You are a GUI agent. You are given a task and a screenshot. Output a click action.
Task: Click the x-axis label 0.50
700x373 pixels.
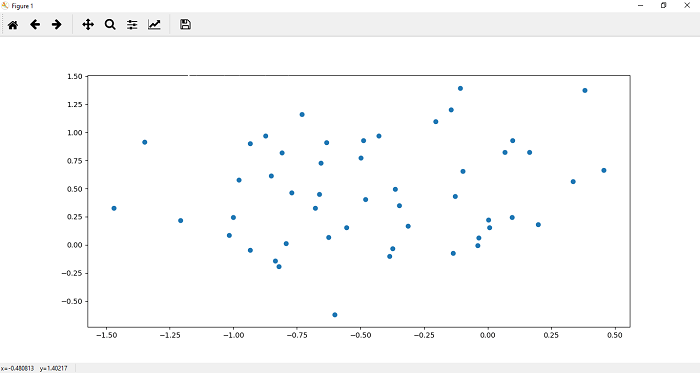pos(615,336)
